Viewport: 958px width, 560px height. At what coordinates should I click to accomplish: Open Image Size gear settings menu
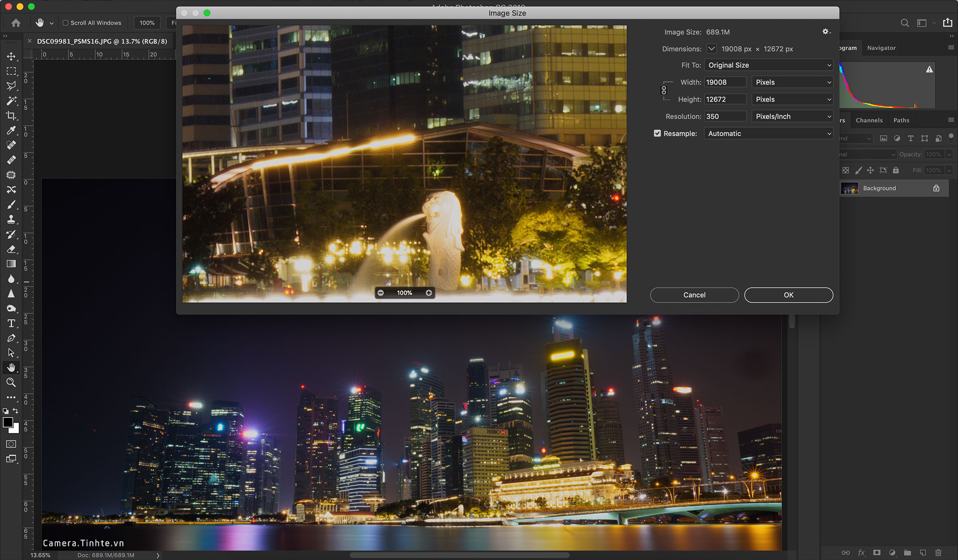pos(826,31)
